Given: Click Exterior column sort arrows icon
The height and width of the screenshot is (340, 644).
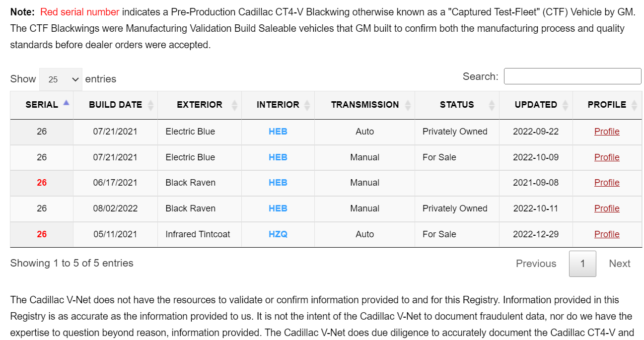Looking at the screenshot, I should 234,105.
